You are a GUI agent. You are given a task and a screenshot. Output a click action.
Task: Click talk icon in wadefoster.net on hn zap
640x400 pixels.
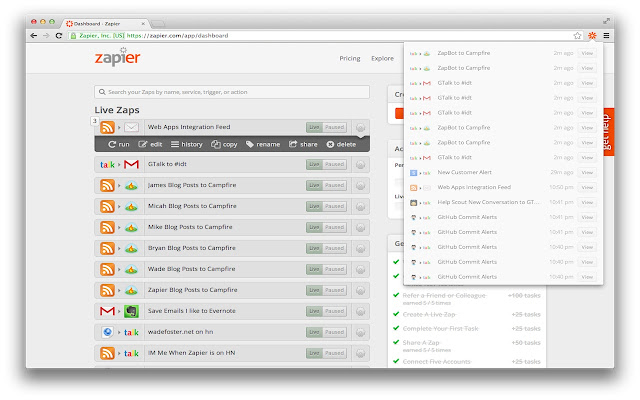(x=131, y=333)
